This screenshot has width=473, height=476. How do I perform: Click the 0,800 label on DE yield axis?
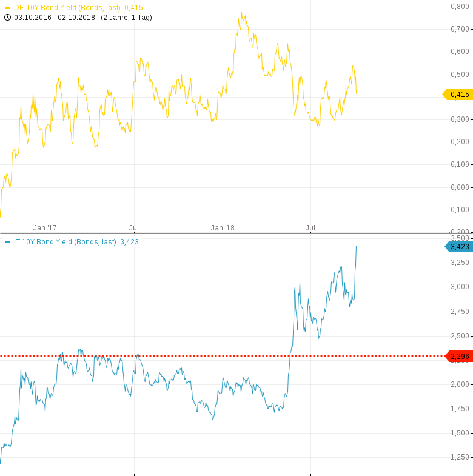coord(460,7)
